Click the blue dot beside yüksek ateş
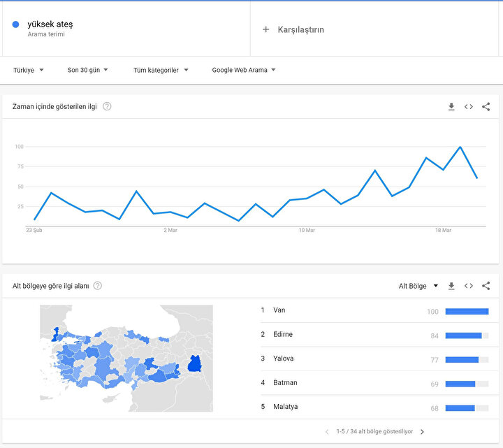Viewport: 503px width, 448px height. click(x=16, y=24)
